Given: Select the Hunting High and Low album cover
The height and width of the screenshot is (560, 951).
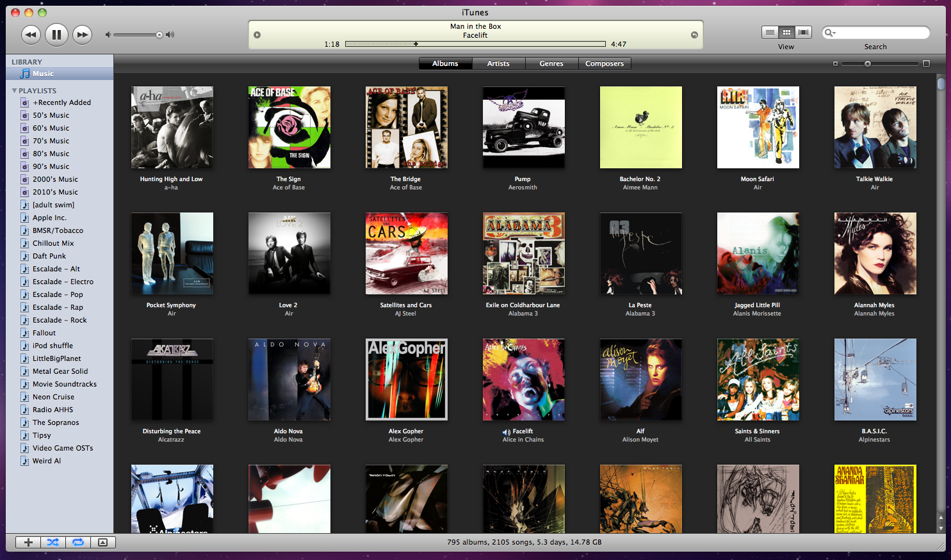Looking at the screenshot, I should (172, 127).
